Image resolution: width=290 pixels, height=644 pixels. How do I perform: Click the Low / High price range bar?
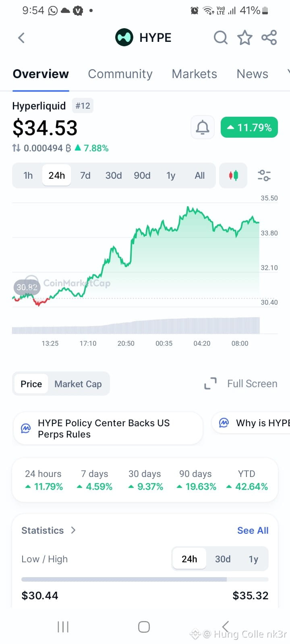(x=145, y=580)
